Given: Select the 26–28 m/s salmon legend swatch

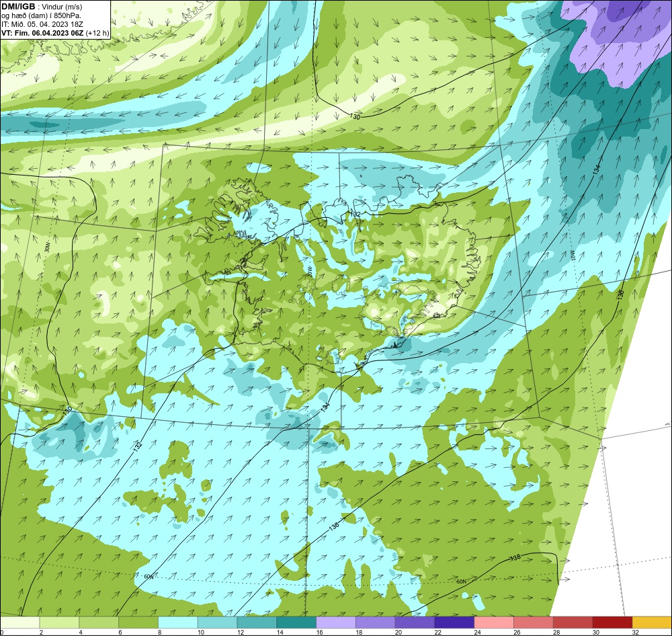Looking at the screenshot, I should [534, 623].
